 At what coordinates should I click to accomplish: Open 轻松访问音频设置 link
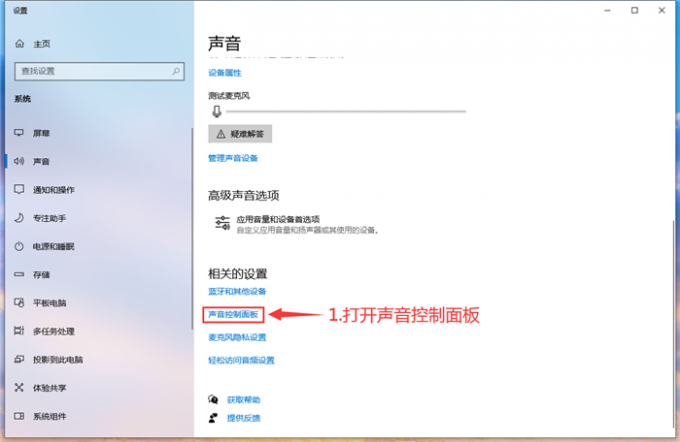(x=241, y=360)
